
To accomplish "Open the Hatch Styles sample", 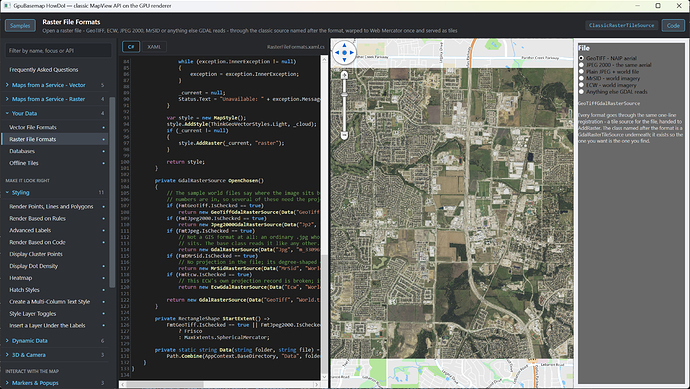I will [x=55, y=290].
